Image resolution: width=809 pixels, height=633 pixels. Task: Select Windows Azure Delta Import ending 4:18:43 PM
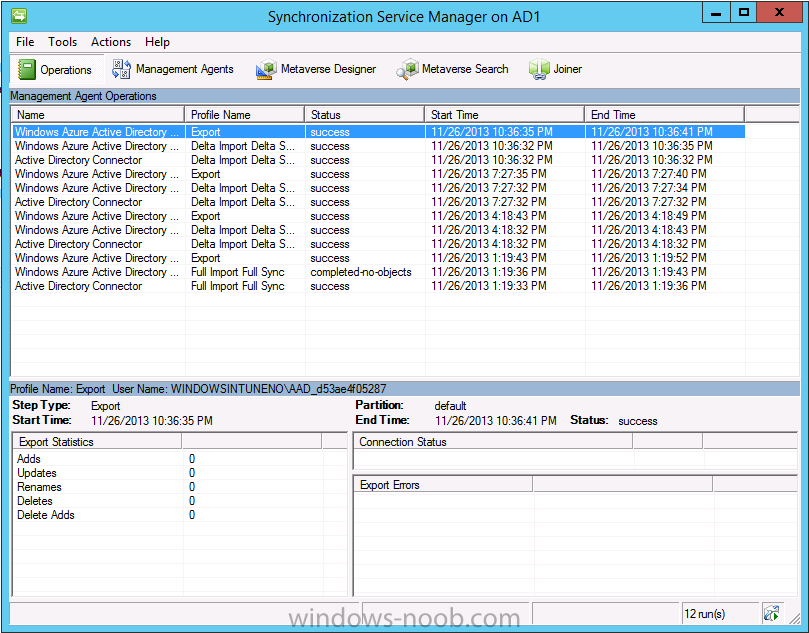[x=379, y=230]
